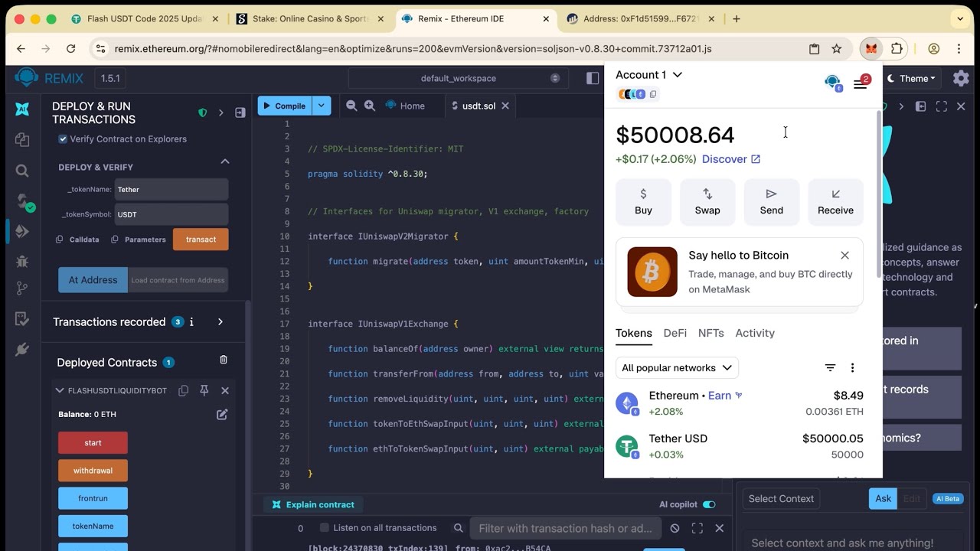The width and height of the screenshot is (980, 551).
Task: Open the Compile button dropdown arrow
Action: click(x=322, y=106)
